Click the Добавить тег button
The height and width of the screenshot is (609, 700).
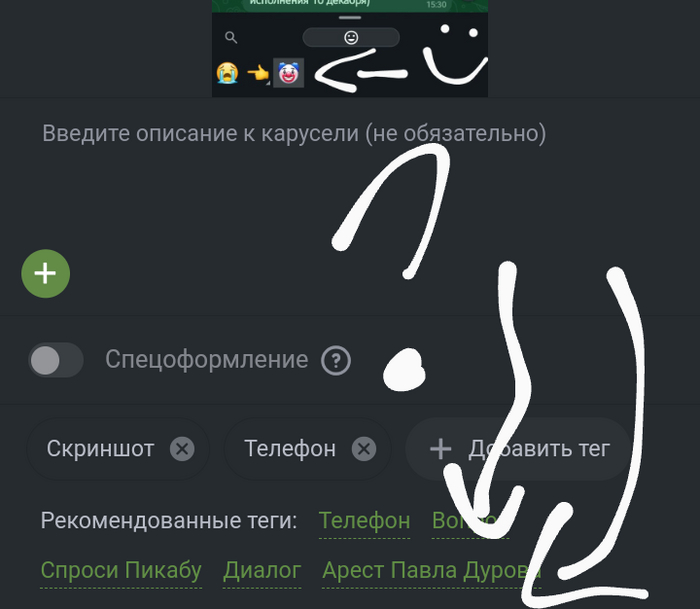pyautogui.click(x=518, y=449)
